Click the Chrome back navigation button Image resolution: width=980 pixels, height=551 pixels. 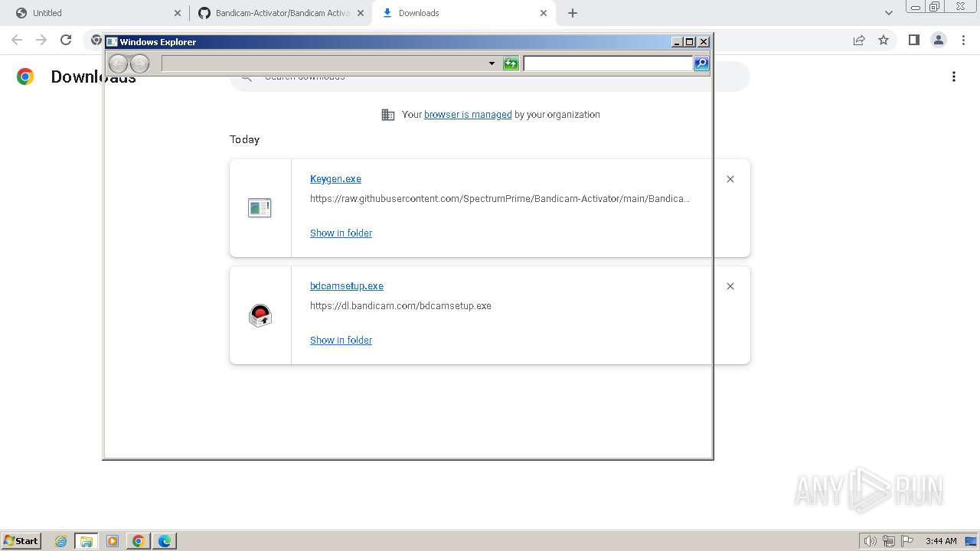click(x=17, y=40)
